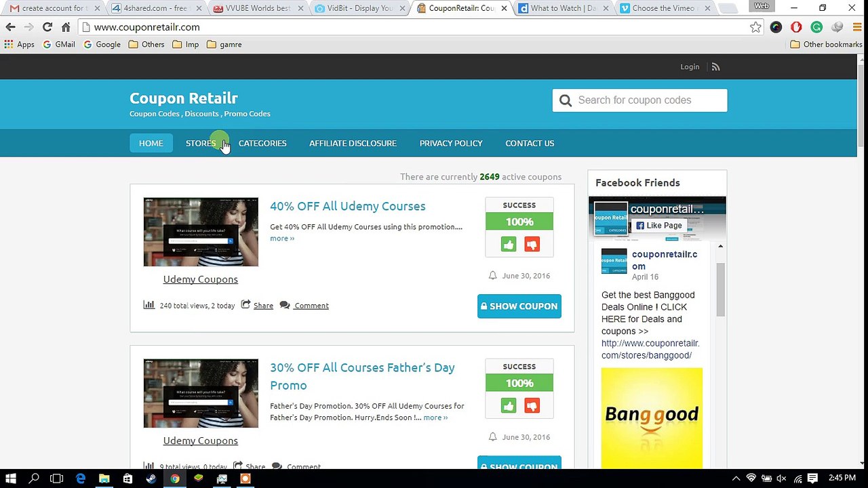The image size is (868, 488).
Task: Expand more text on 40% OFF coupon
Action: [x=282, y=239]
